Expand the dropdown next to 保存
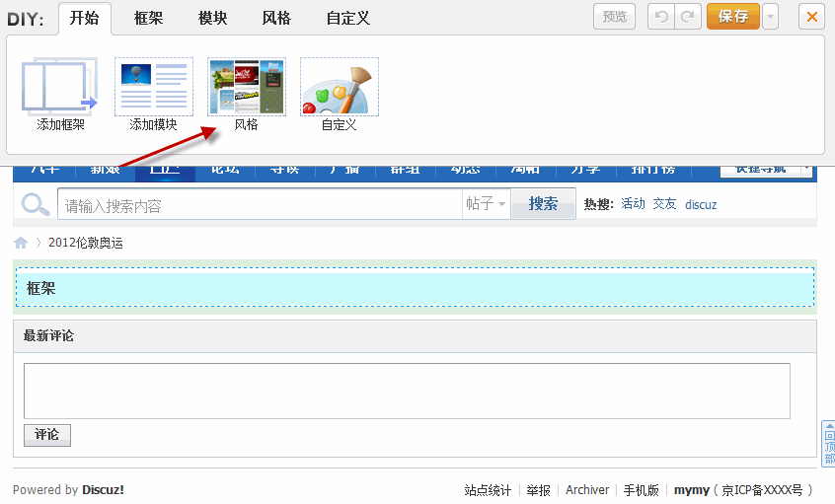 tap(770, 17)
